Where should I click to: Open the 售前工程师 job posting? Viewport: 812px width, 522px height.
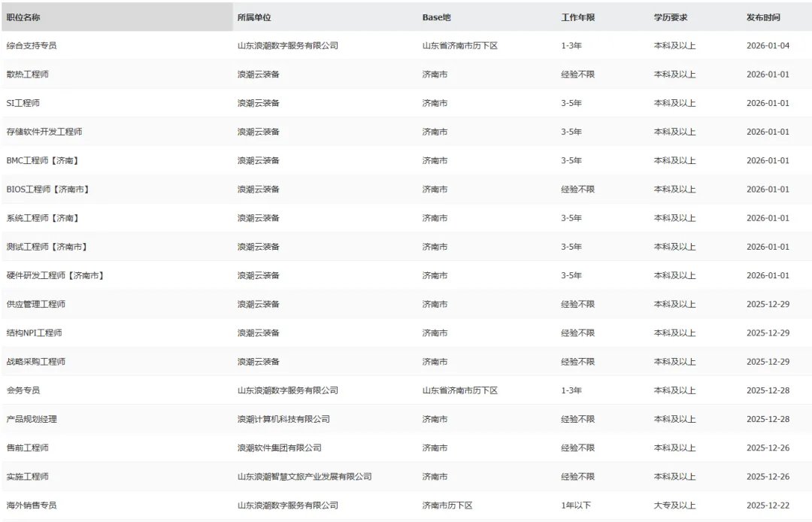coord(28,448)
